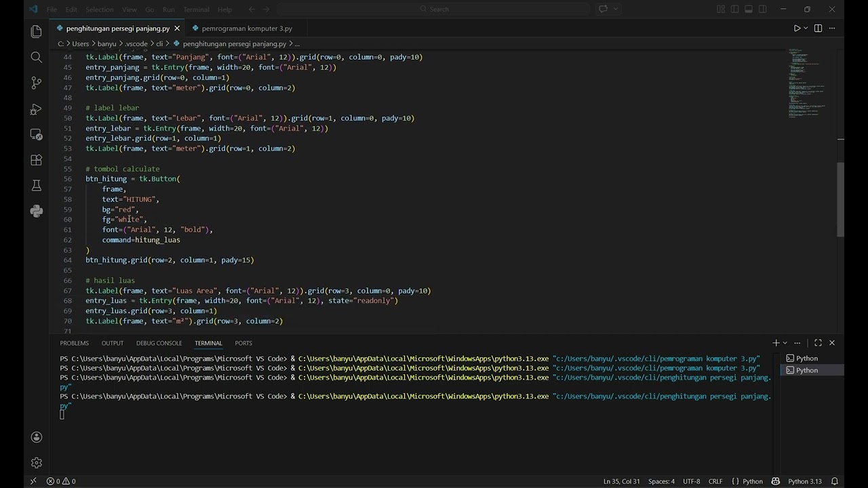Click Ln 35, Col 31 in status bar

click(x=622, y=481)
